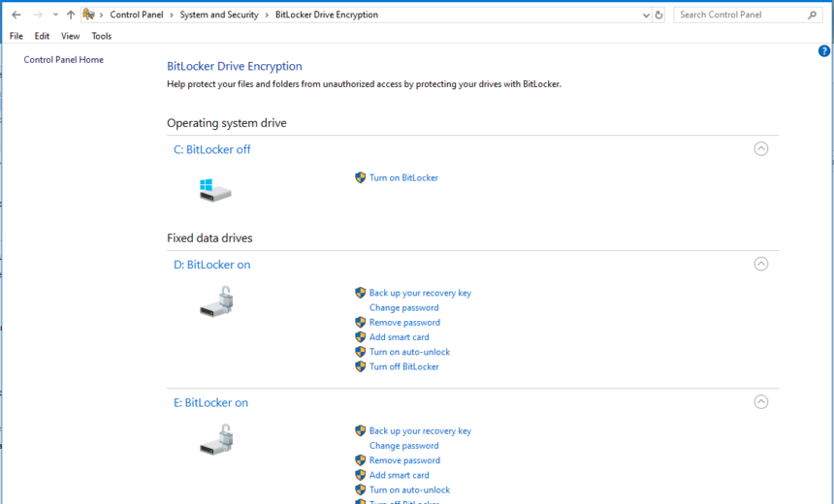Click D: Add smart card shield icon
The width and height of the screenshot is (834, 504).
click(x=360, y=337)
